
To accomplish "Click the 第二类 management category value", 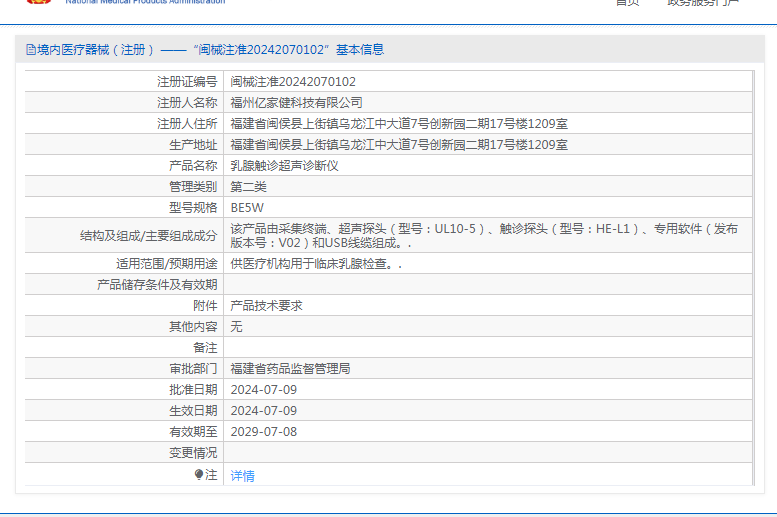I will click(x=248, y=187).
